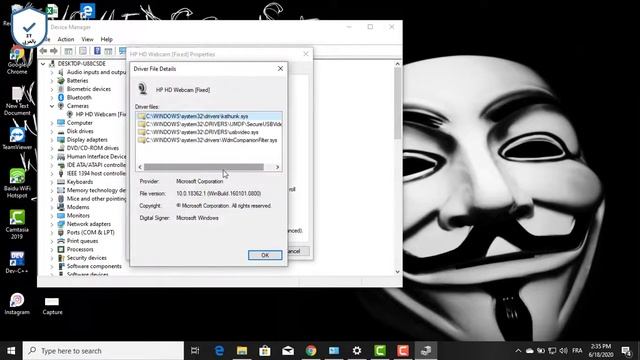Screen dimensions: 640x360
Task: Expand the Computer category
Action: click(52, 123)
